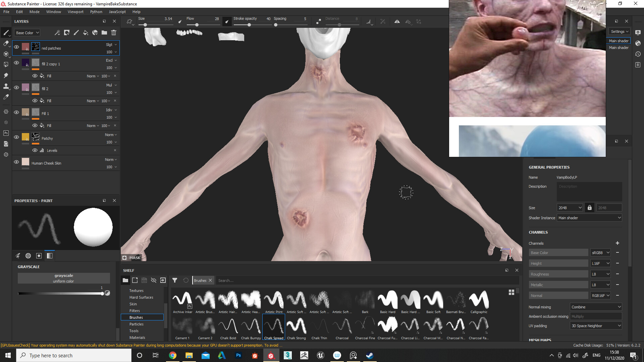Open a new folder in the layers panel
644x362 pixels.
pyautogui.click(x=104, y=33)
